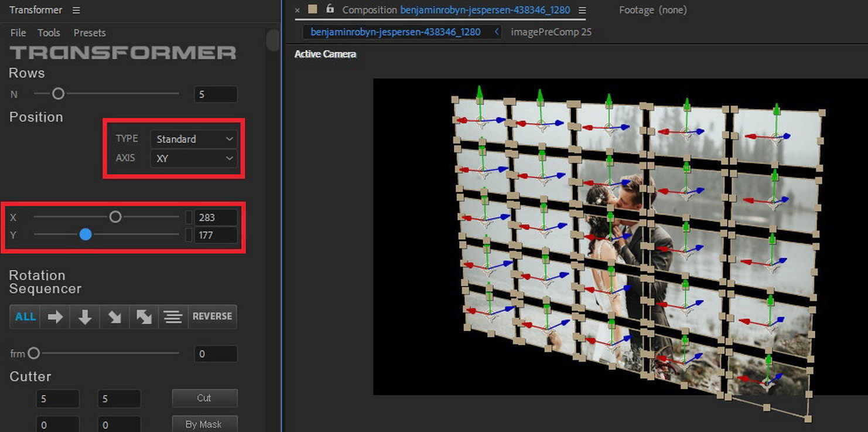
Task: Switch to the Footage (none) tab
Action: click(652, 10)
